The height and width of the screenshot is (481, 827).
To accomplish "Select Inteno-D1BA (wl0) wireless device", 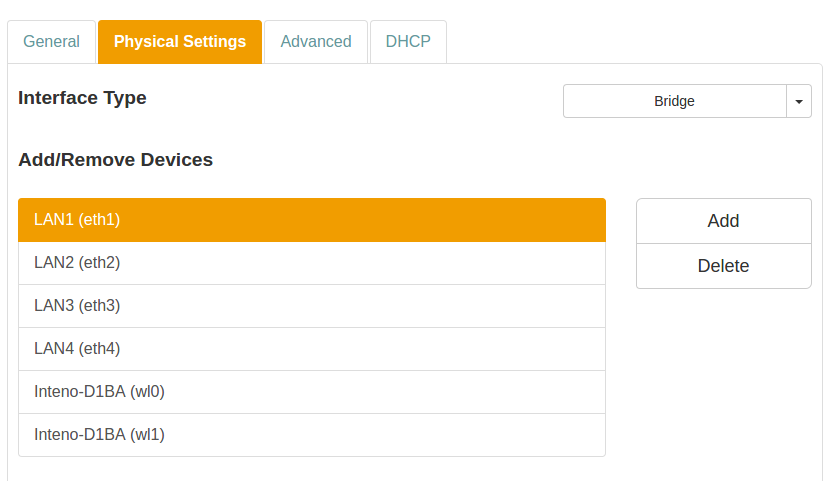I will (x=311, y=392).
